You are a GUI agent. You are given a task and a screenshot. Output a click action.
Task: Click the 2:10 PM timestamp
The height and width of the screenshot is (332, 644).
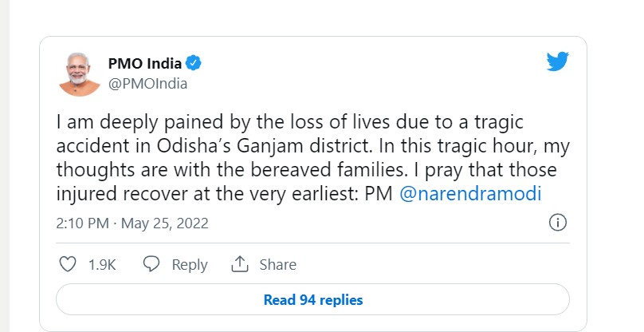pos(81,223)
